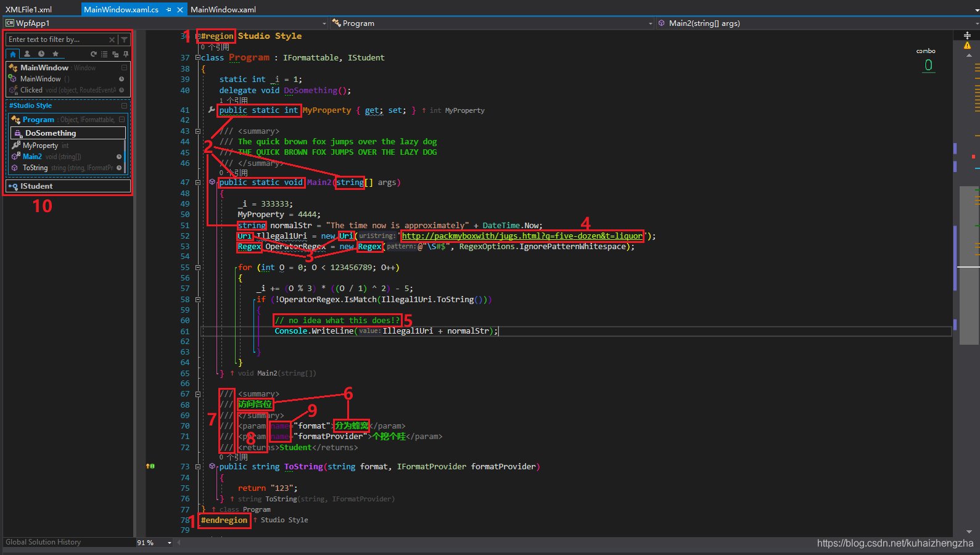Click the list view icon in structure panel
This screenshot has width=980, height=555.
click(104, 54)
